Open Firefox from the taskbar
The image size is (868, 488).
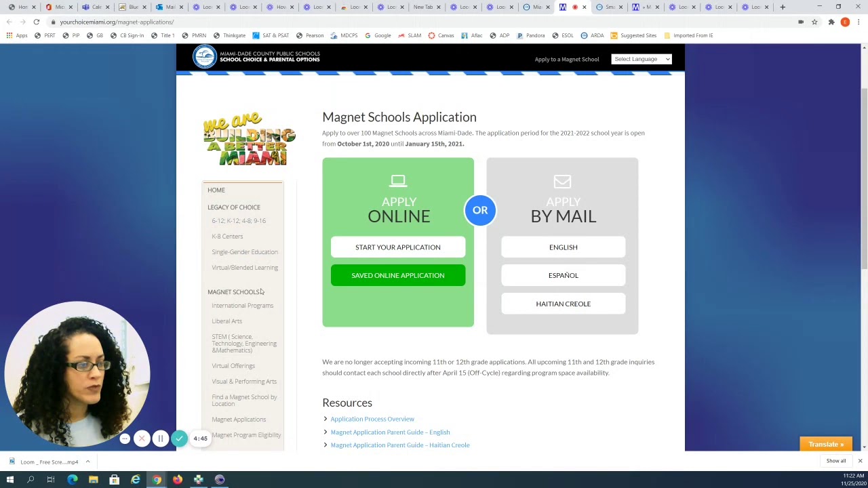click(178, 480)
